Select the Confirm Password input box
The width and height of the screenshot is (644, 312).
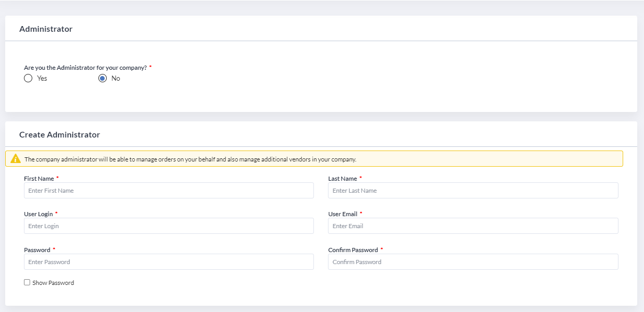click(x=473, y=261)
